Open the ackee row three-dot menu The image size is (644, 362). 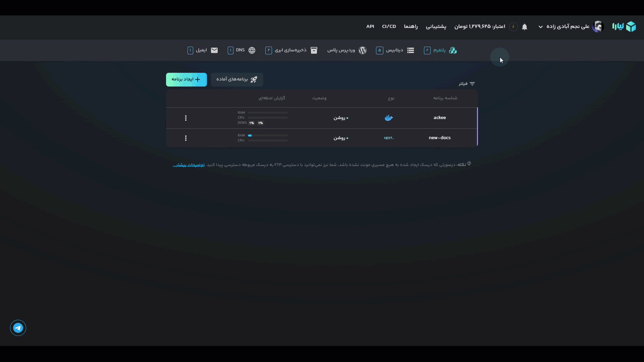(x=186, y=118)
